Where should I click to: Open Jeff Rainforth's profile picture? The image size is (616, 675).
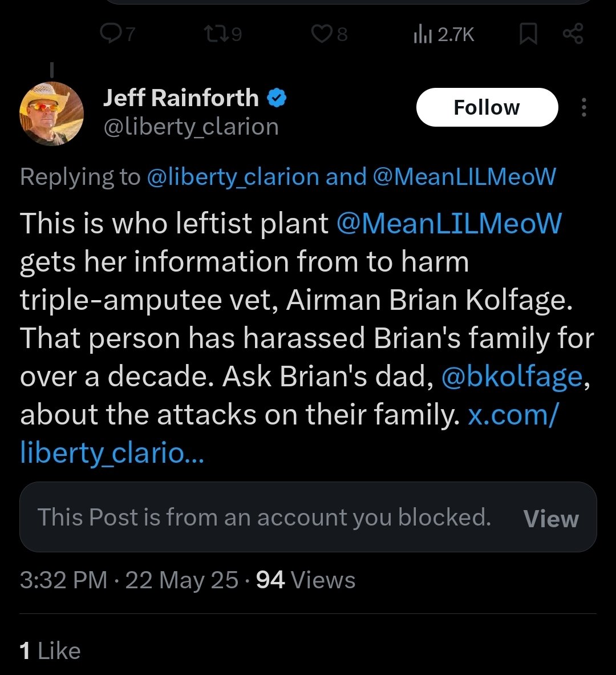52,114
